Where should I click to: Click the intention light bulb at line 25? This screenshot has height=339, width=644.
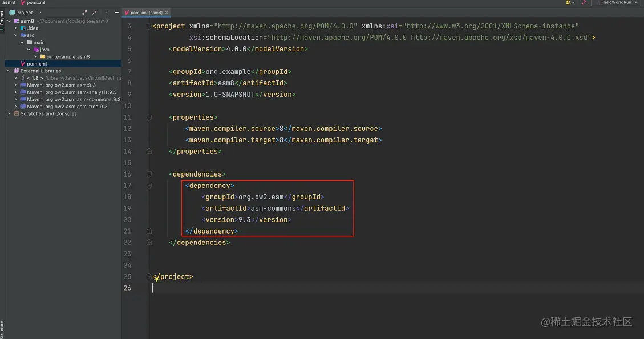coord(156,279)
